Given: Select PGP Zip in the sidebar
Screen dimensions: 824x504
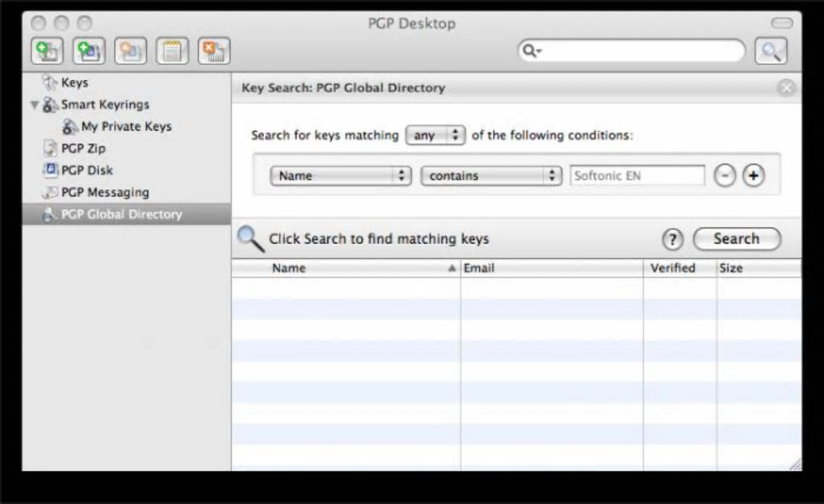Looking at the screenshot, I should click(82, 149).
